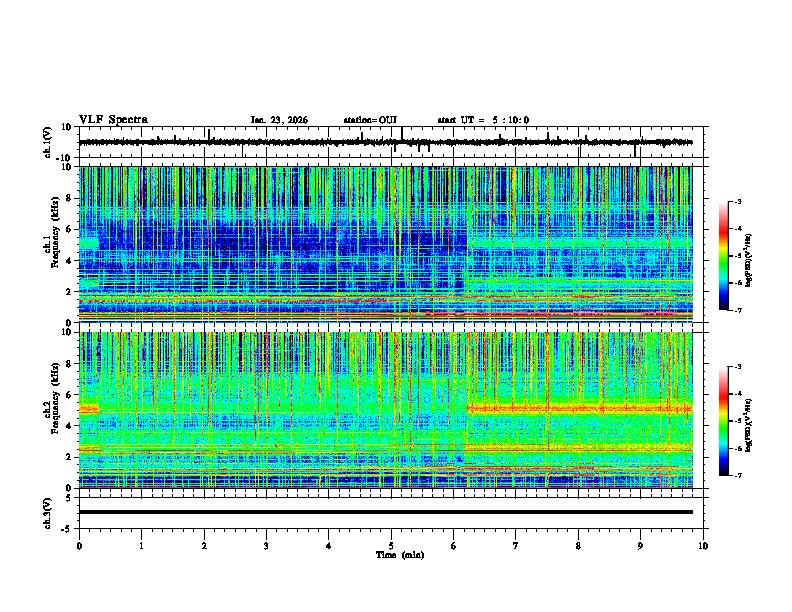Click the "4" kHz tick of ch.1 spectrogram
Viewport: 792px width, 612px height.
(70, 261)
